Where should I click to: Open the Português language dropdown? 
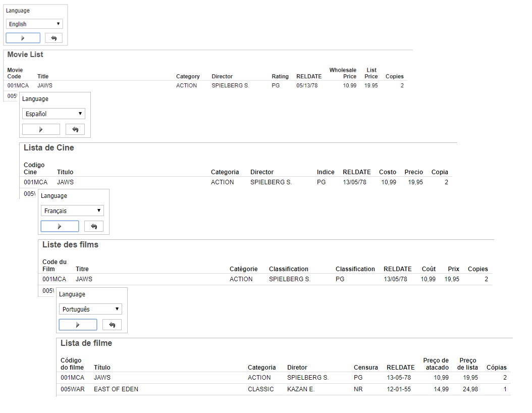tap(90, 309)
